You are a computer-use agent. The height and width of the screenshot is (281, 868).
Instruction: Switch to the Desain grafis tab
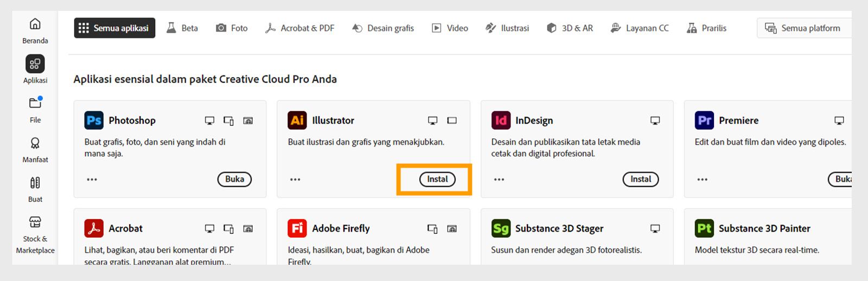point(383,28)
